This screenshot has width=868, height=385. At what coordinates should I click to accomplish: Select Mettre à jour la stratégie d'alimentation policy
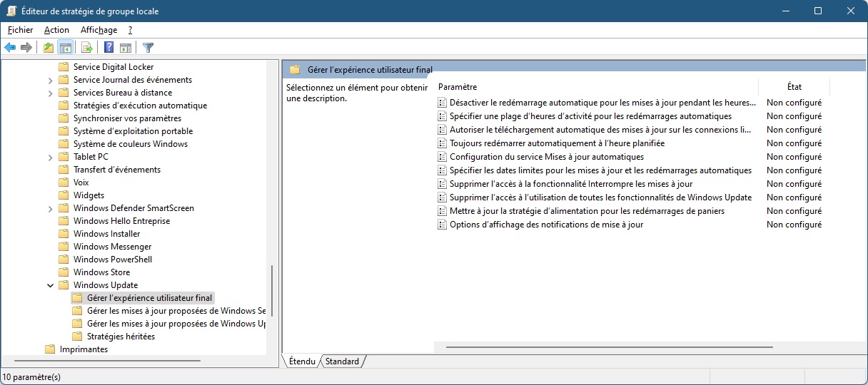[587, 211]
